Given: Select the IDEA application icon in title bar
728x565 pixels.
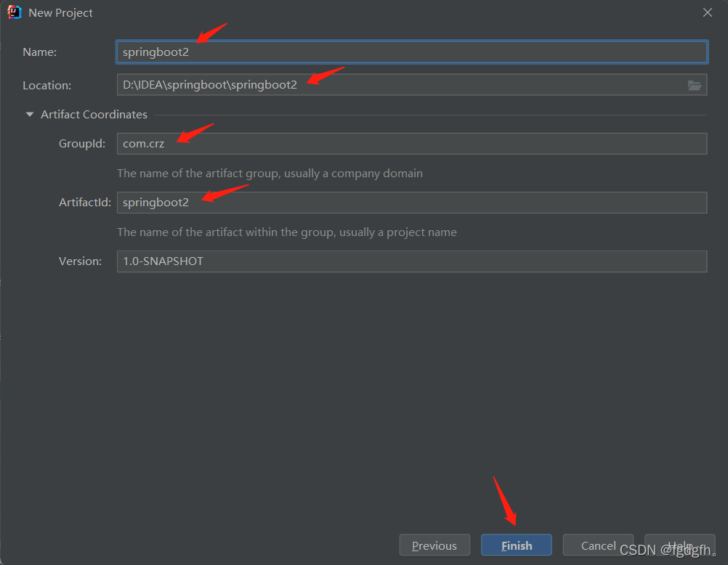Looking at the screenshot, I should [x=13, y=12].
